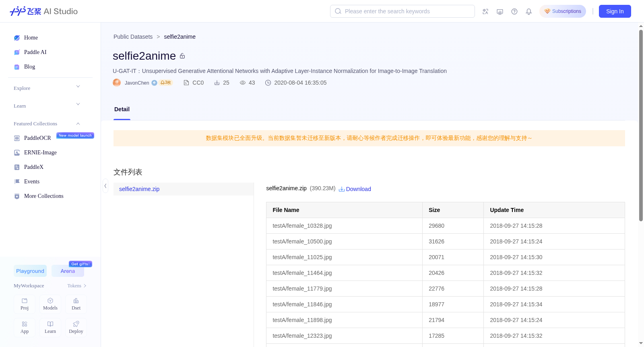Download selfie2anime.zip
The height and width of the screenshot is (347, 644).
[x=355, y=189]
